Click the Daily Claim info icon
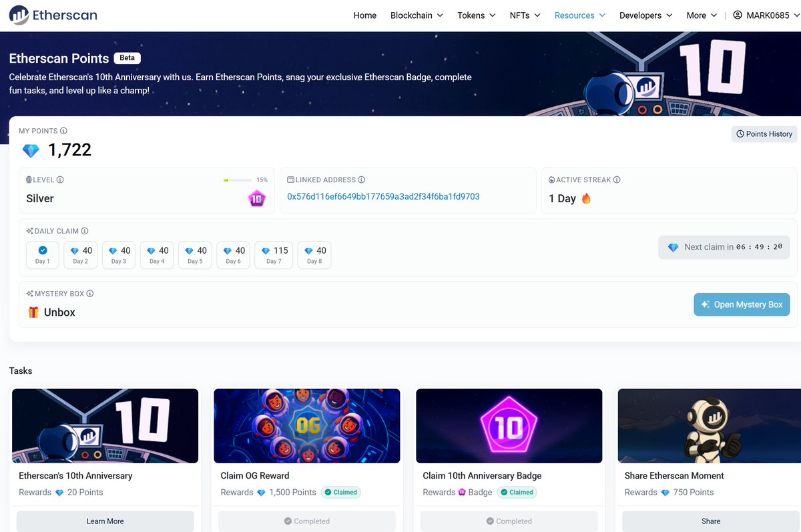This screenshot has width=801, height=532. coord(85,231)
